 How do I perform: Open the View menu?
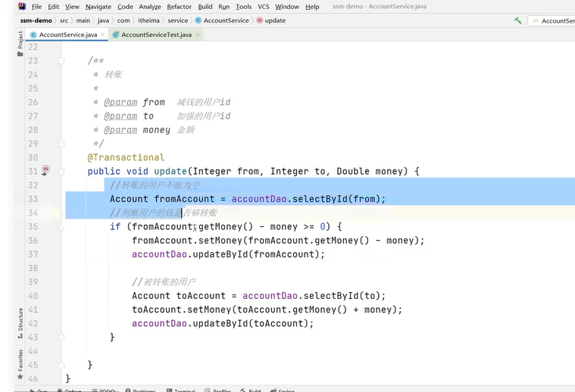point(72,7)
